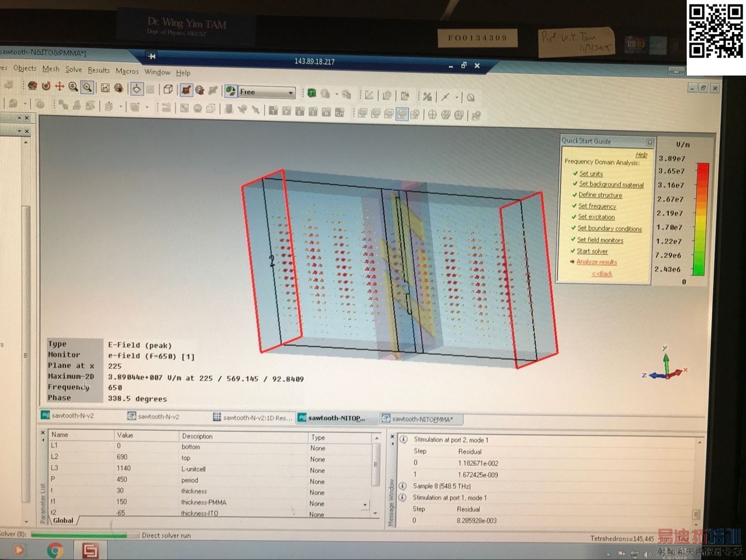Click the 1D plot chart icon
This screenshot has width=746, height=560.
point(369,95)
